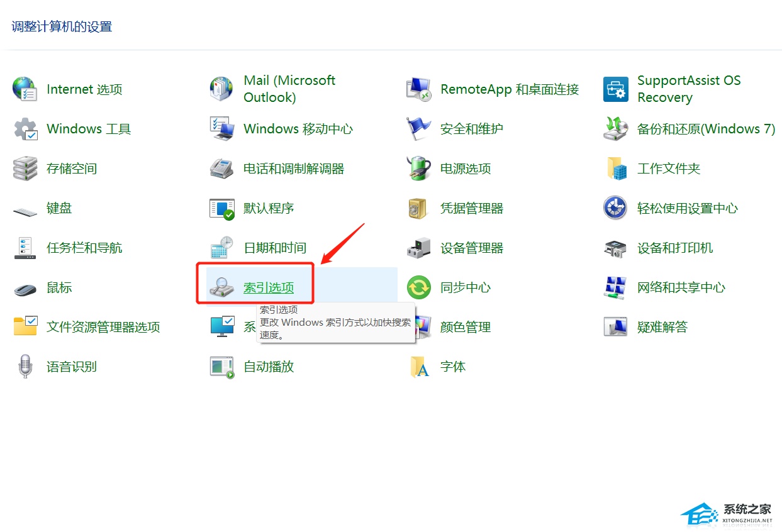This screenshot has height=532, width=782.
Task: Open the 字体 folder icon
Action: (420, 367)
